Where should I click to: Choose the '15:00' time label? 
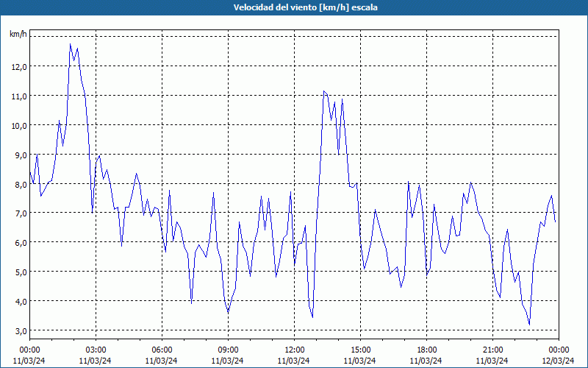pyautogui.click(x=360, y=350)
